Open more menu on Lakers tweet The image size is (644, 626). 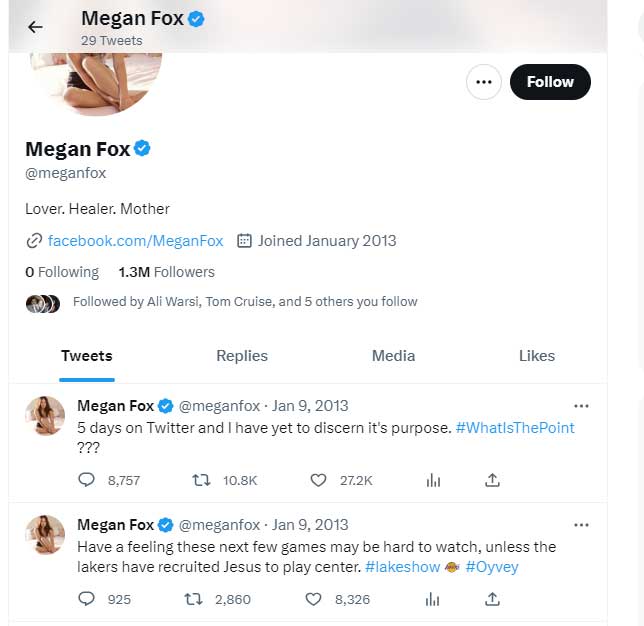[x=581, y=525]
